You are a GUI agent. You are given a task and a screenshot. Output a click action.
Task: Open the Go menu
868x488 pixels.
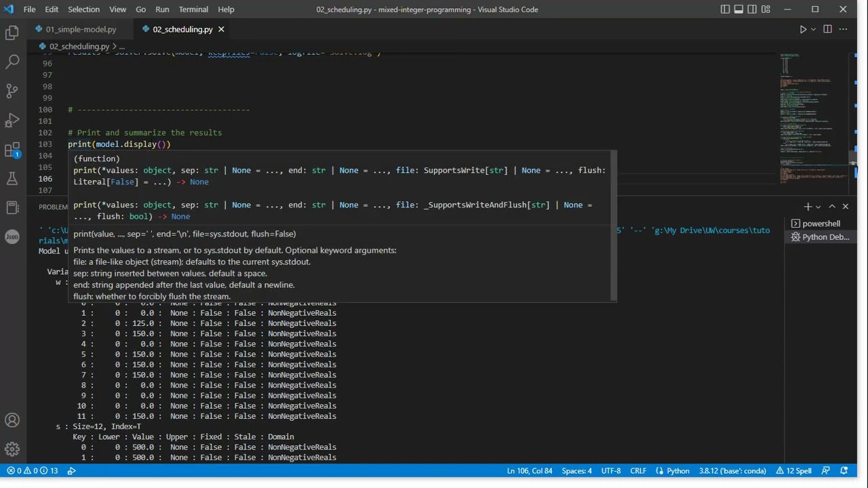[141, 9]
